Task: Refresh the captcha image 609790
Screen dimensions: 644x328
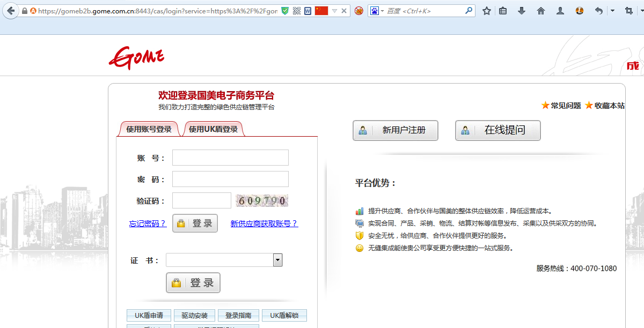Action: (262, 201)
